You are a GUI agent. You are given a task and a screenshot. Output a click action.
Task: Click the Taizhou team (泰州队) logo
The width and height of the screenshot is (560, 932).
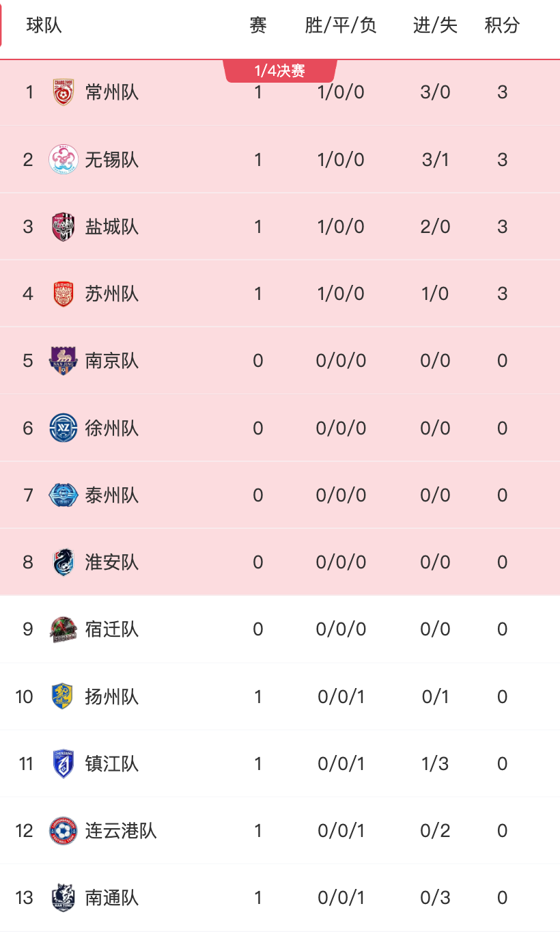pyautogui.click(x=64, y=495)
